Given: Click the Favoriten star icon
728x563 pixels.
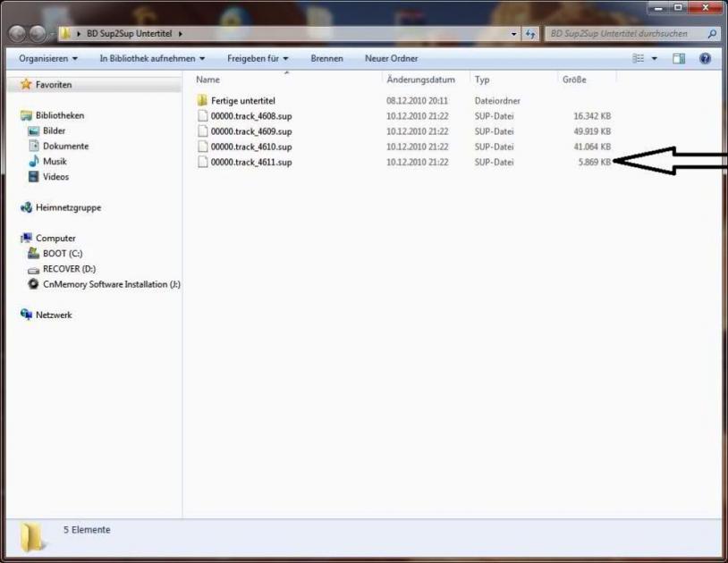Looking at the screenshot, I should (x=26, y=84).
